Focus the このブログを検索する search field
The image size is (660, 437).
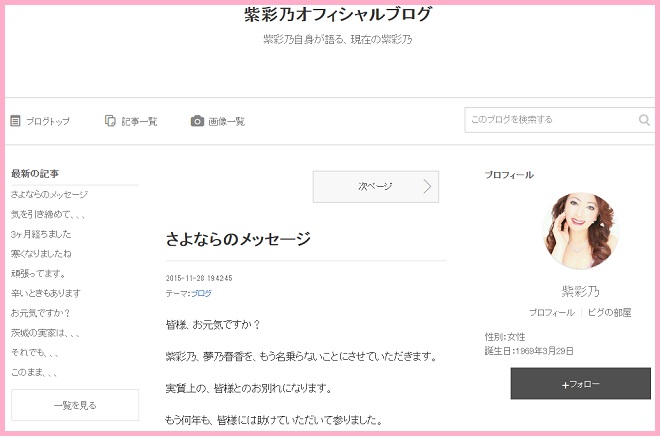coord(559,120)
